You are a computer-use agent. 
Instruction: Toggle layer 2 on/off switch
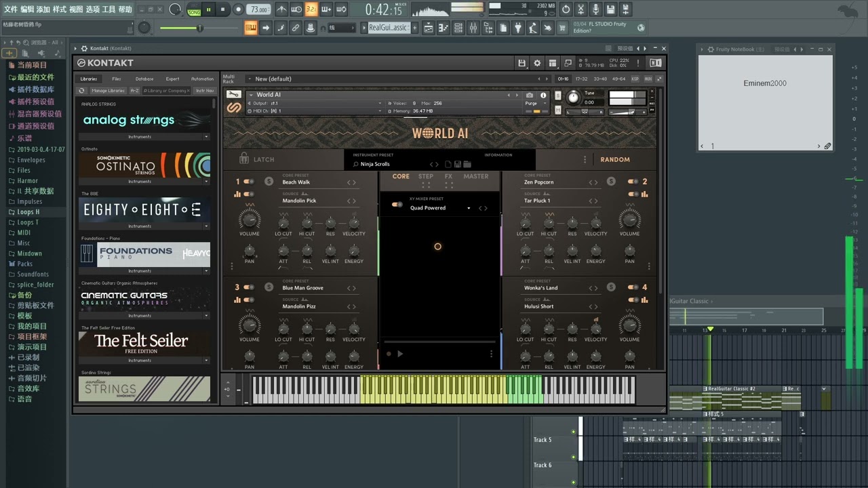633,182
